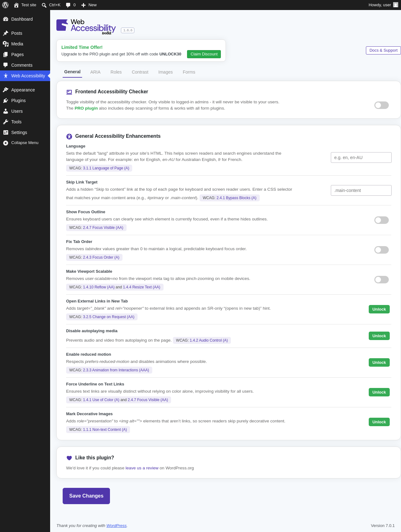
Task: Click the Web Accessibility figure icon
Action: tap(6, 76)
